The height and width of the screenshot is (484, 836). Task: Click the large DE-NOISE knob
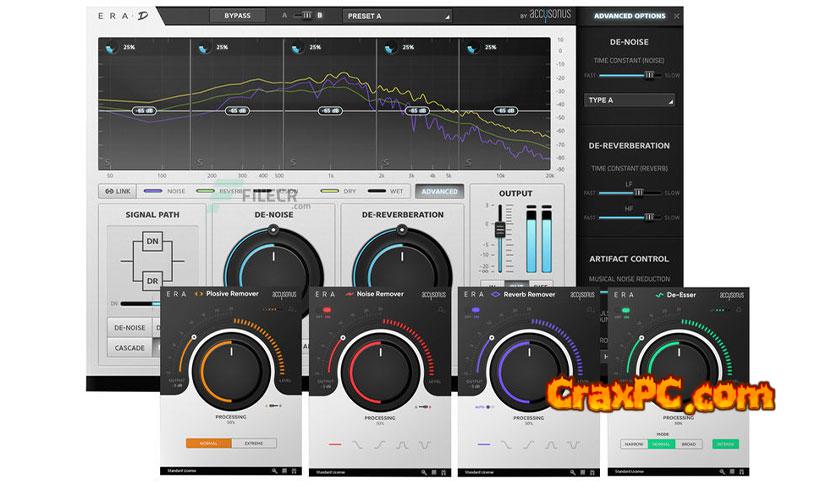(274, 275)
